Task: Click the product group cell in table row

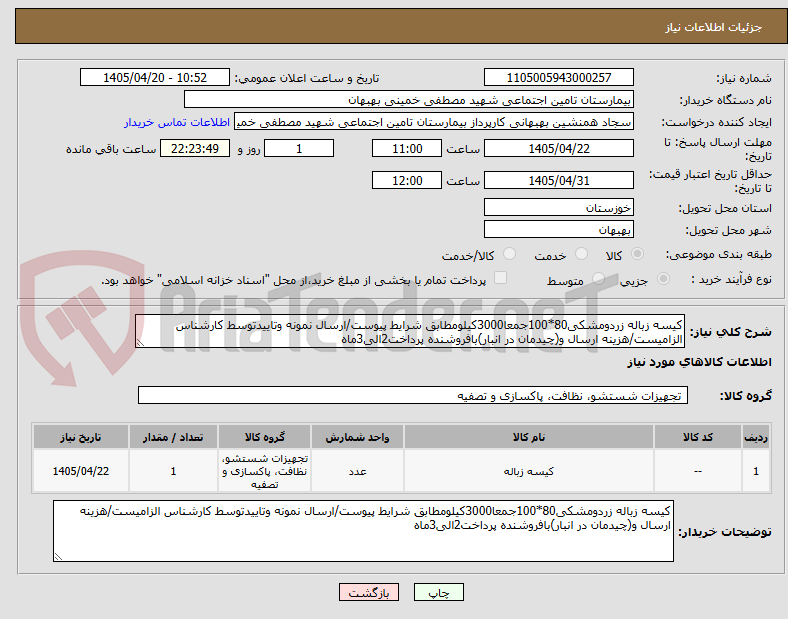Action: pyautogui.click(x=264, y=471)
